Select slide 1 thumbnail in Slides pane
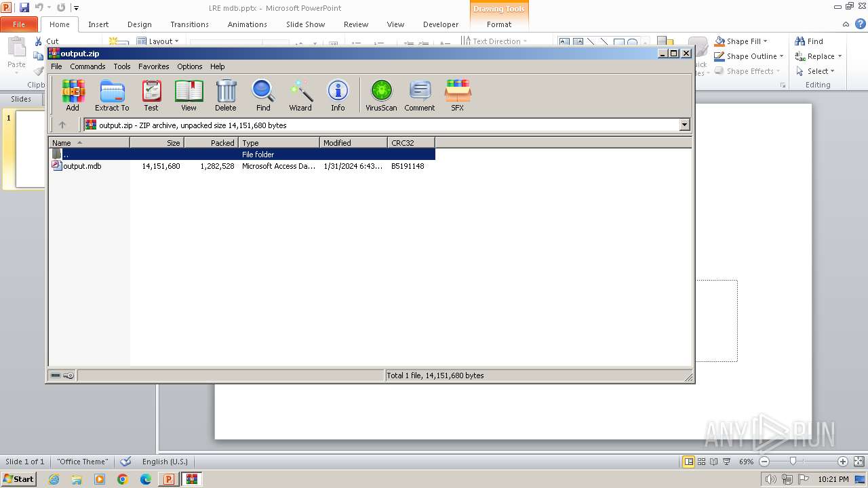Image resolution: width=868 pixels, height=488 pixels. pyautogui.click(x=30, y=148)
